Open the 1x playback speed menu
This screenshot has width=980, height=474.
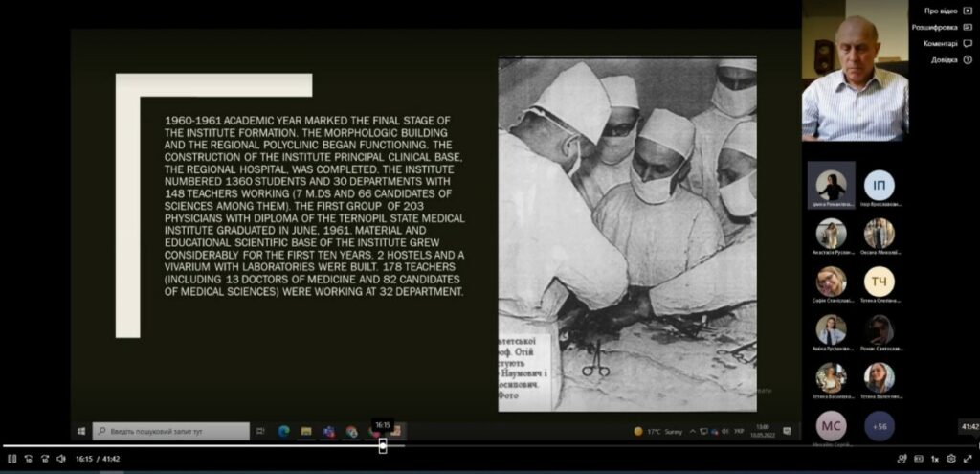(935, 459)
